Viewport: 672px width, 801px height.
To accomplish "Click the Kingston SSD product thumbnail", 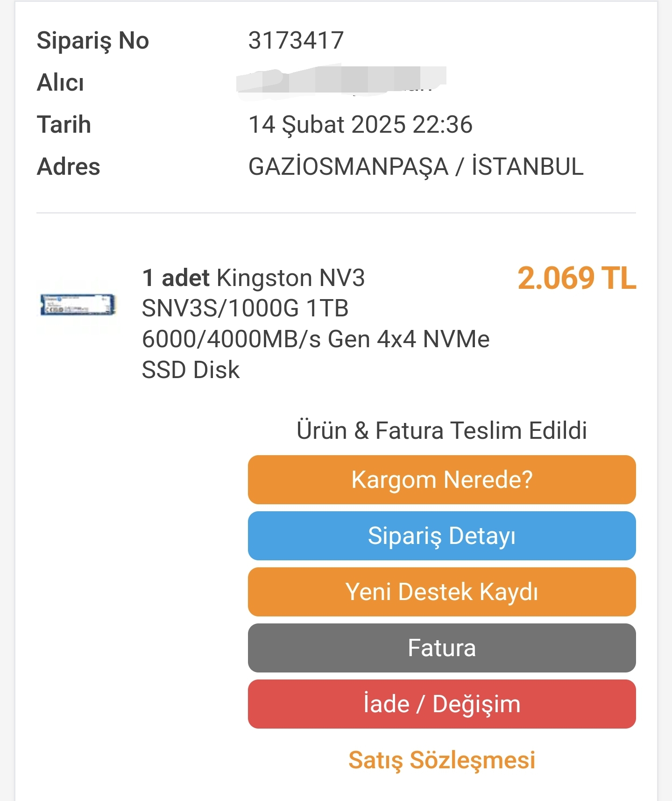I will (x=78, y=305).
